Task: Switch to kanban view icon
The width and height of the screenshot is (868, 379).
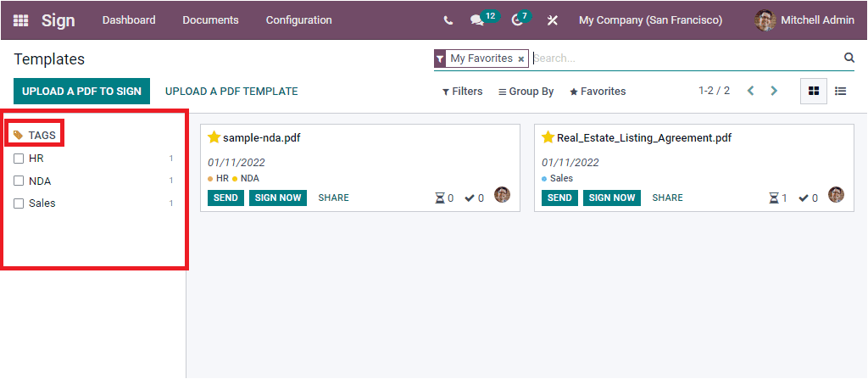Action: (x=814, y=92)
